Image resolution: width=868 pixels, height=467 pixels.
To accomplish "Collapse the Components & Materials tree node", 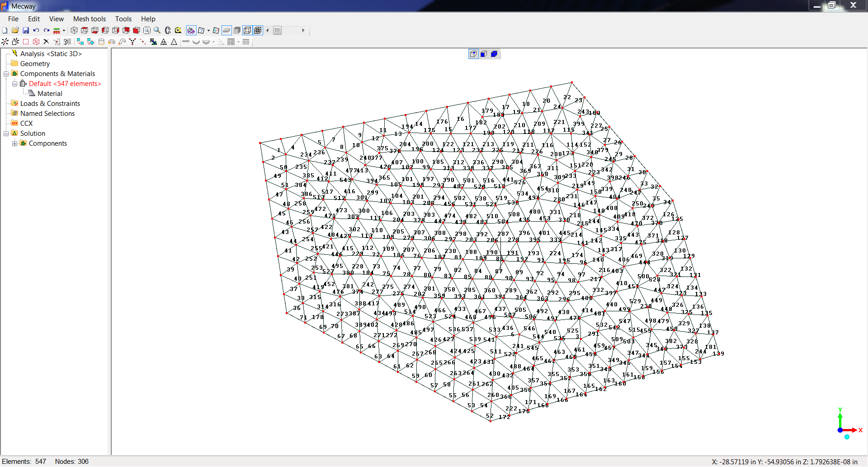I will tap(6, 73).
